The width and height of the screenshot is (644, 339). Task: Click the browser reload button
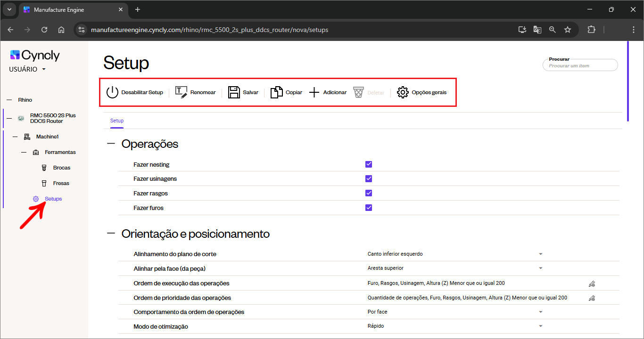[x=44, y=30]
